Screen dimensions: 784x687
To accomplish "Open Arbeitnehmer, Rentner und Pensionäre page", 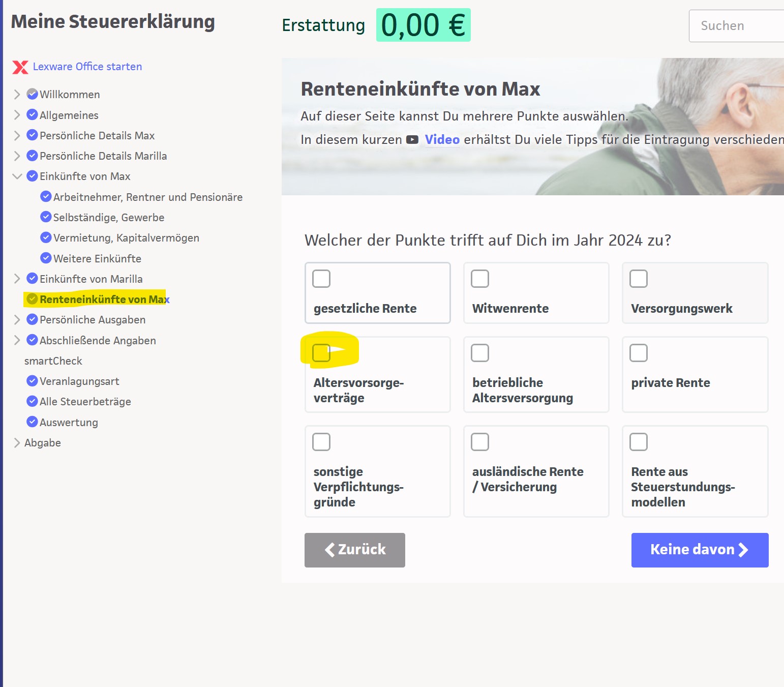I will [147, 197].
